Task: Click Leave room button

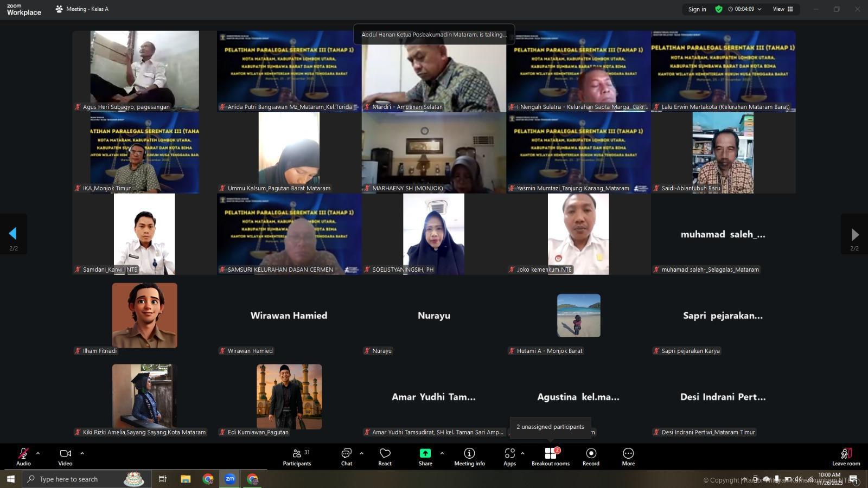Action: click(x=846, y=457)
